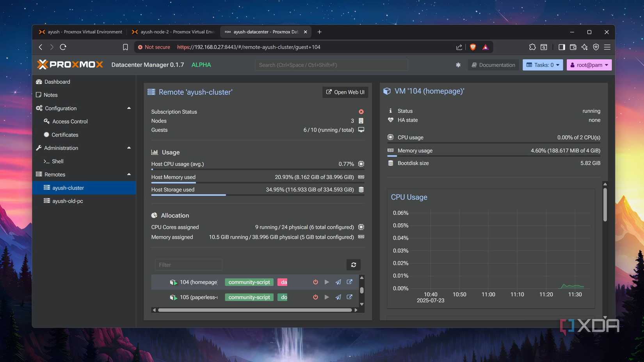644x362 pixels.
Task: Shut down guest 104 homepage
Action: [x=315, y=282]
